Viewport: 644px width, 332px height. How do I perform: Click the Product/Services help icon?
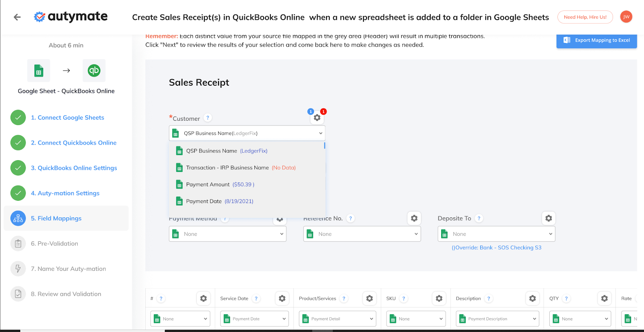(344, 299)
